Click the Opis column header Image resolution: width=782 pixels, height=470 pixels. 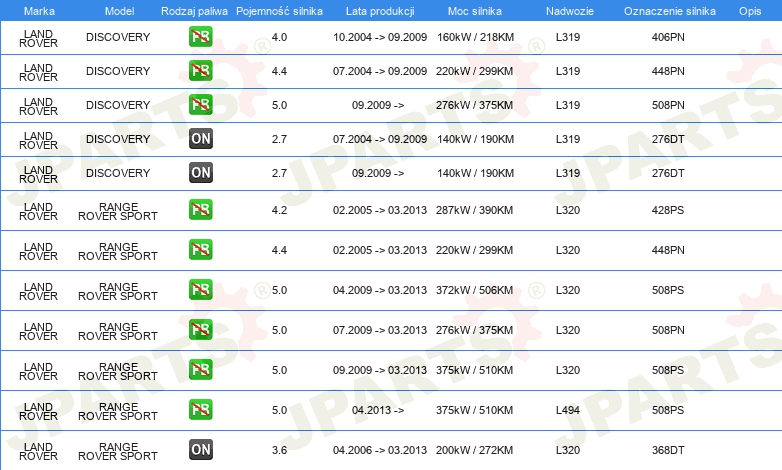point(750,11)
